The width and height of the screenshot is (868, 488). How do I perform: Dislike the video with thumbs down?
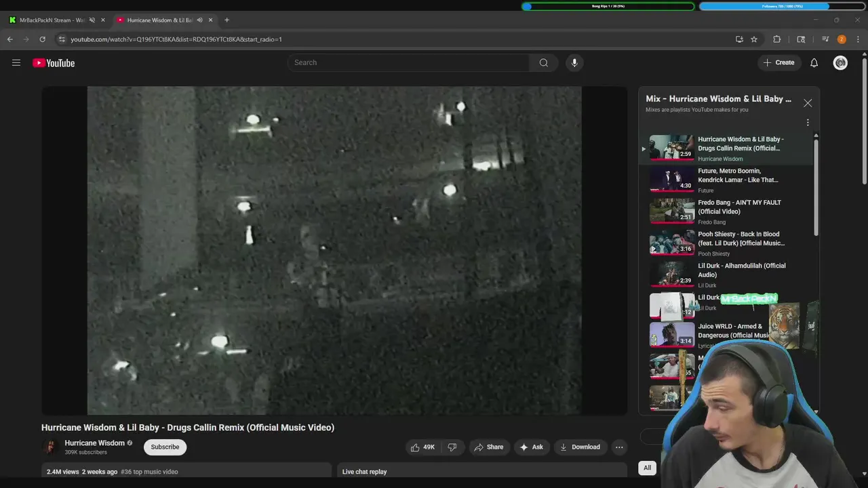point(452,447)
